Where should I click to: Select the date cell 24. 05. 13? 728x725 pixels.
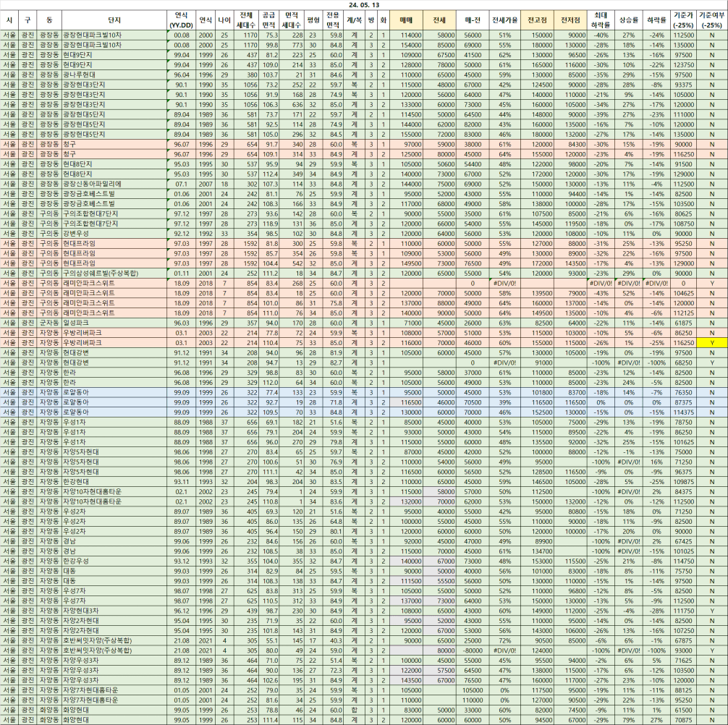[364, 4]
